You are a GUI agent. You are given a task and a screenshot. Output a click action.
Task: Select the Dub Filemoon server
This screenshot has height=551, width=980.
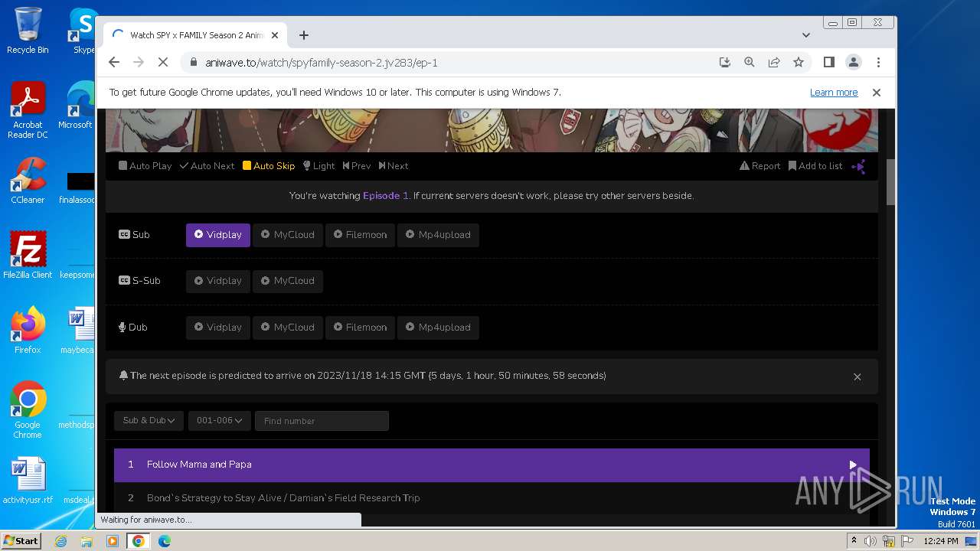point(360,328)
